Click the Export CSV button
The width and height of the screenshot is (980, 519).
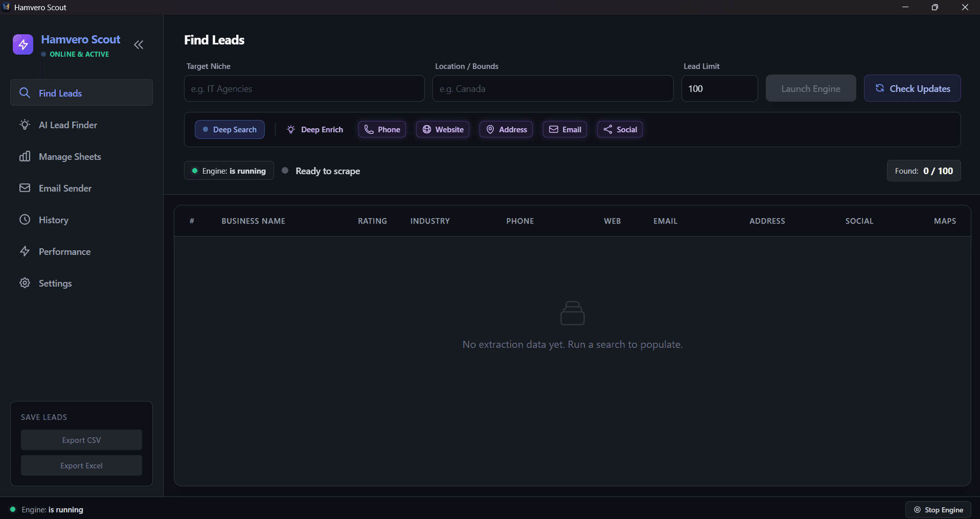point(81,440)
